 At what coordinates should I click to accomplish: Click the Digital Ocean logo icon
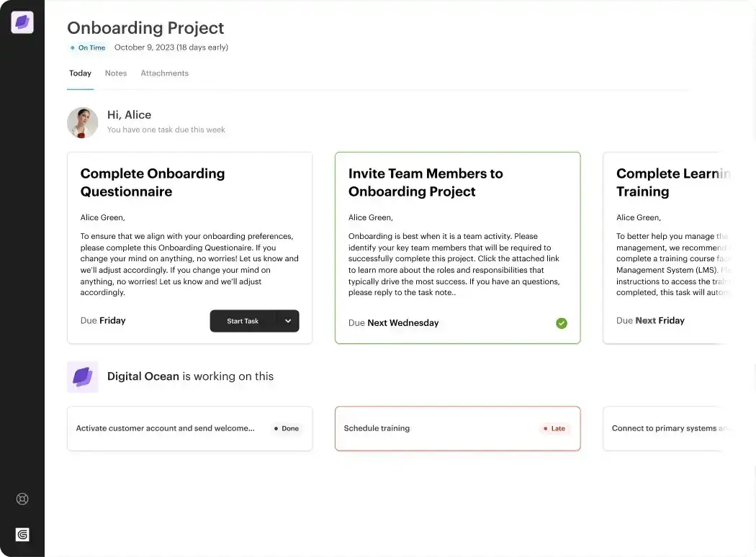[82, 376]
